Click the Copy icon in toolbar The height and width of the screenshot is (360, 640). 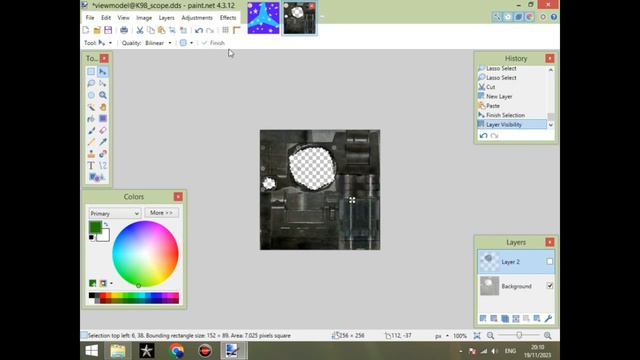click(x=151, y=30)
